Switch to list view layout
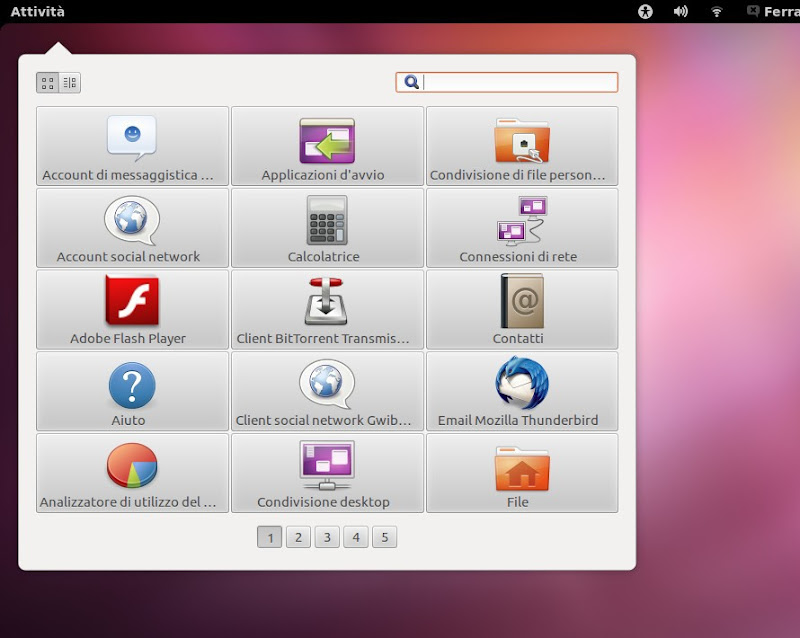 pyautogui.click(x=70, y=83)
